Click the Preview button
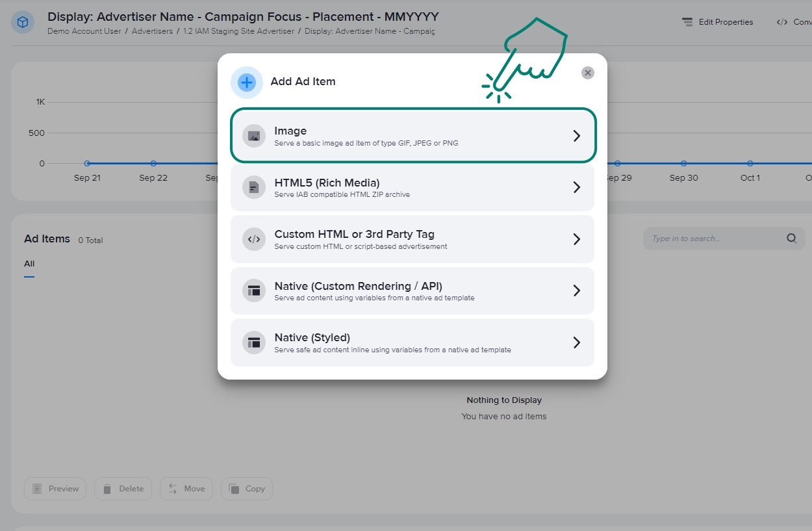 click(56, 489)
